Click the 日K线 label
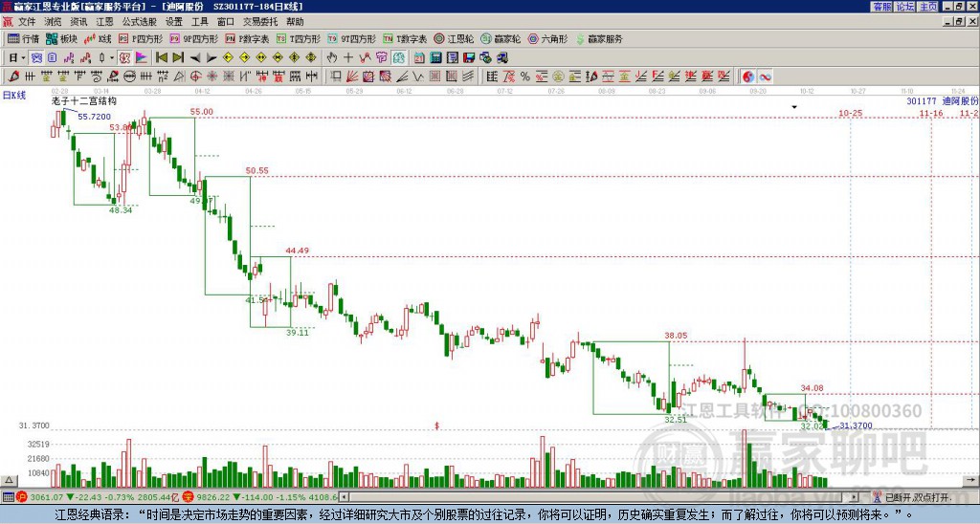Viewport: 980px width, 524px height. 14,96
